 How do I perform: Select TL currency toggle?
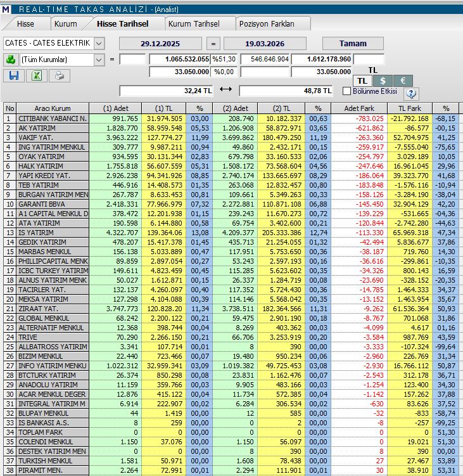pyautogui.click(x=362, y=80)
